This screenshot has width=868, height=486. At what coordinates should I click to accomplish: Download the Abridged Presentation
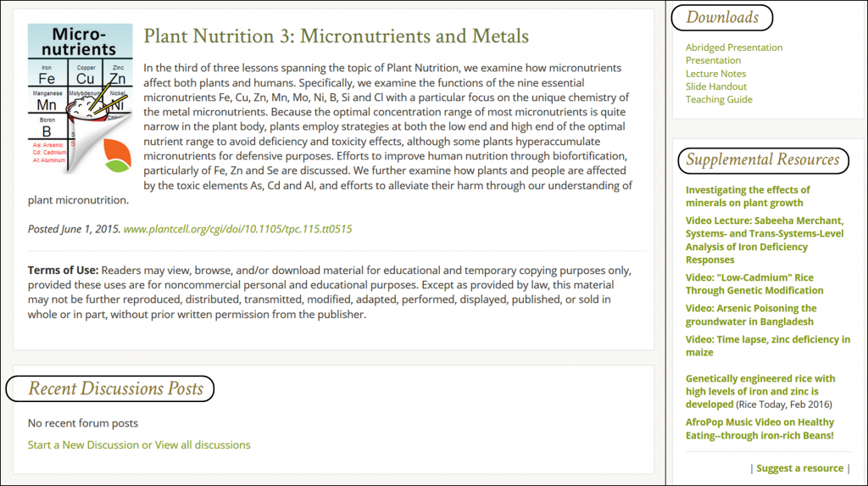click(733, 47)
